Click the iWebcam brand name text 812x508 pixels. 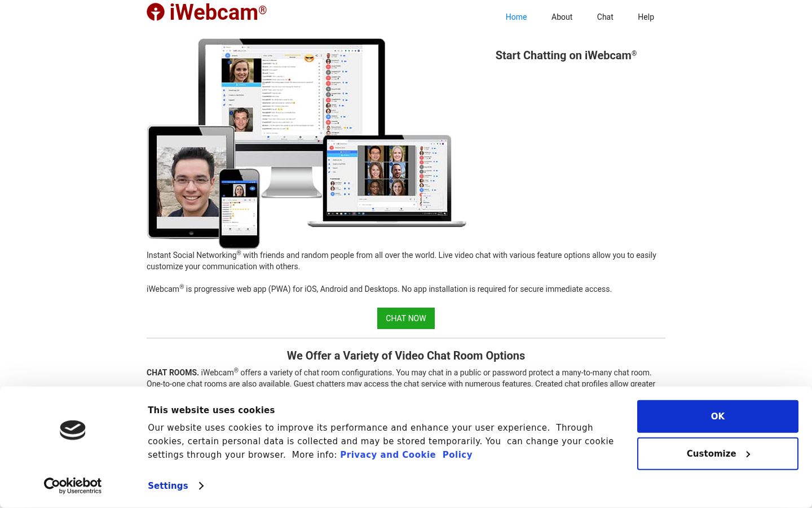pyautogui.click(x=218, y=12)
